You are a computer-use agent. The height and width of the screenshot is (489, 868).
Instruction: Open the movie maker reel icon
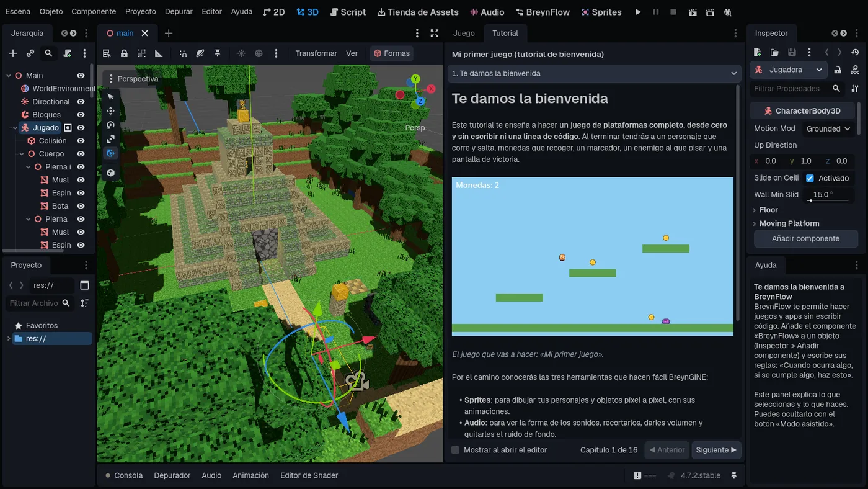(727, 12)
